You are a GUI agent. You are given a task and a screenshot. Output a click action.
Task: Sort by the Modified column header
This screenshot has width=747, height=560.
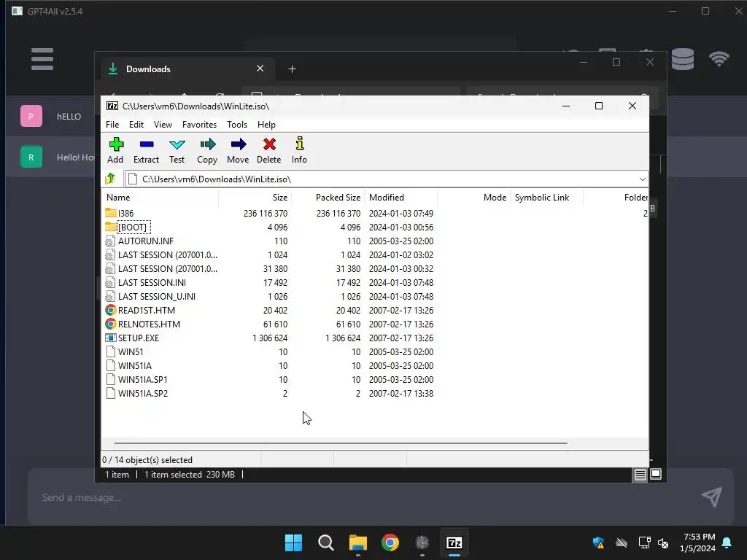click(x=401, y=197)
